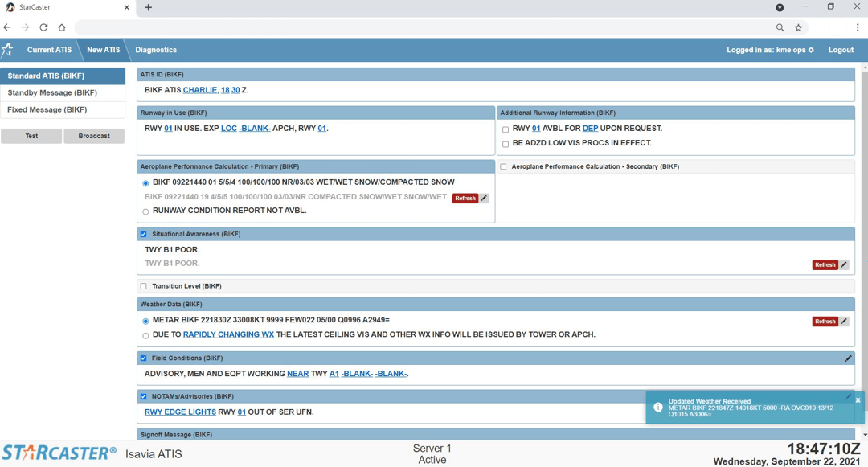The height and width of the screenshot is (467, 868).
Task: Select Standby Message (BIKF) in sidebar
Action: coord(63,92)
